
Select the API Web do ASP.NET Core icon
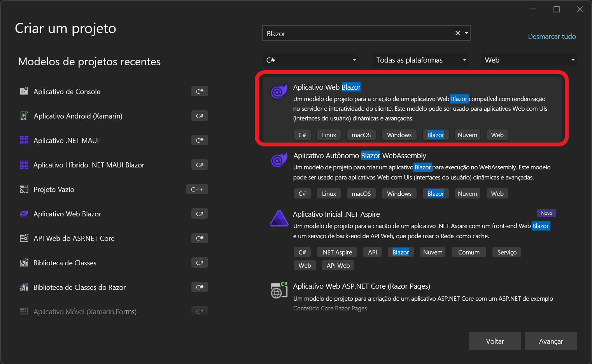point(24,238)
